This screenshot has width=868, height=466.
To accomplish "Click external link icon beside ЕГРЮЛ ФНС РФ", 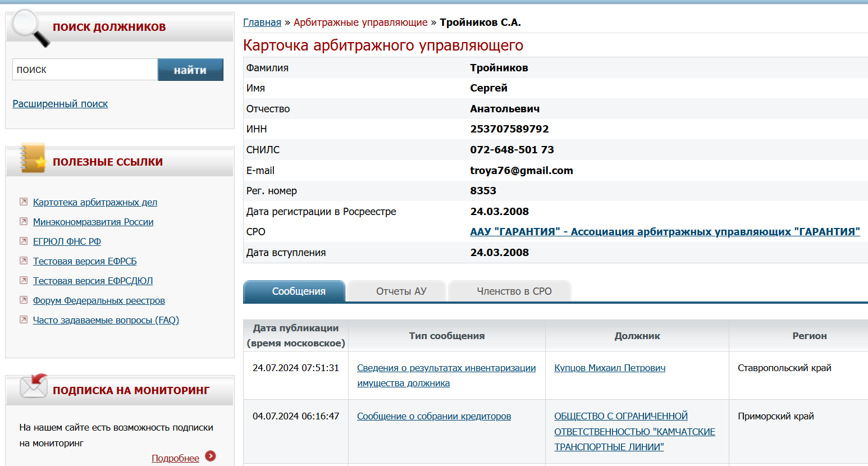I will tap(24, 241).
